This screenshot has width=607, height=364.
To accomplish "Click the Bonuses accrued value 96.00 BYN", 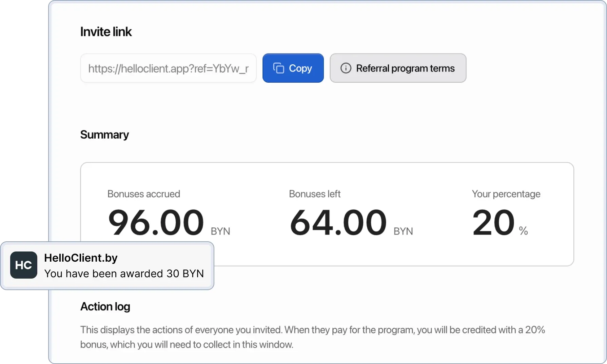I will [156, 222].
